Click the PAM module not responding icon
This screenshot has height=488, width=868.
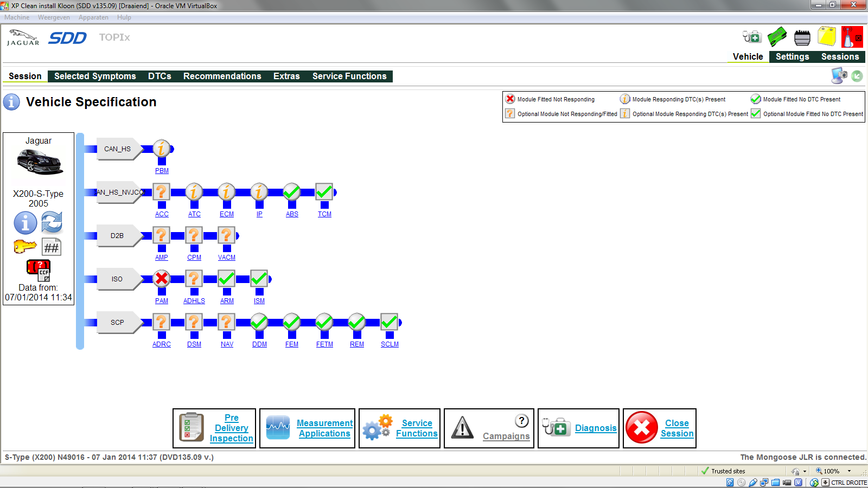[162, 279]
